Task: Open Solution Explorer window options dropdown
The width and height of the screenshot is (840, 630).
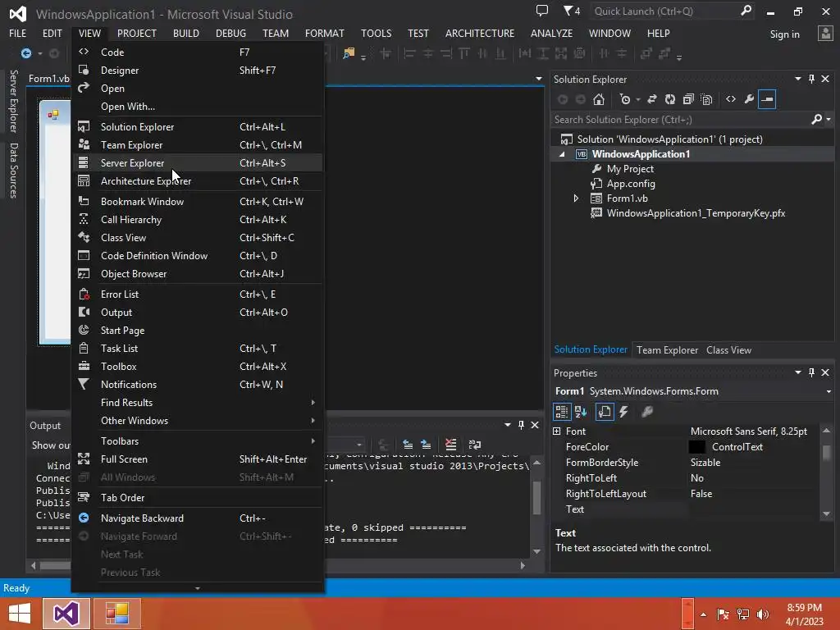Action: (x=798, y=79)
